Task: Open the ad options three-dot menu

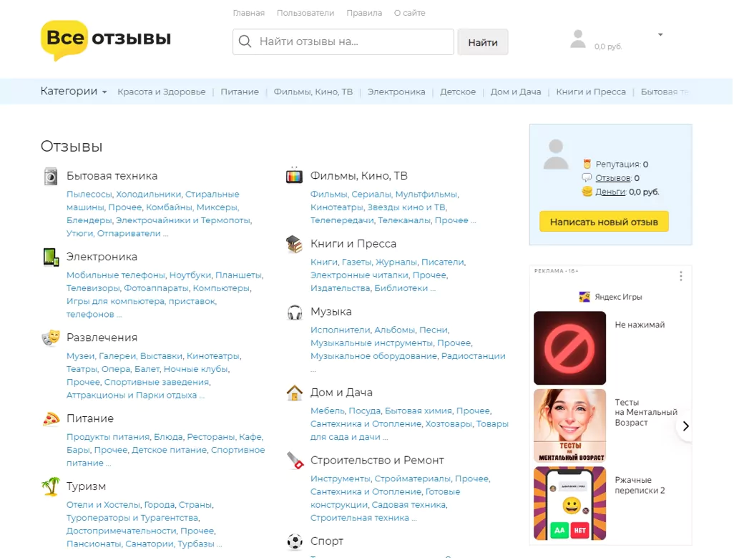Action: tap(681, 277)
